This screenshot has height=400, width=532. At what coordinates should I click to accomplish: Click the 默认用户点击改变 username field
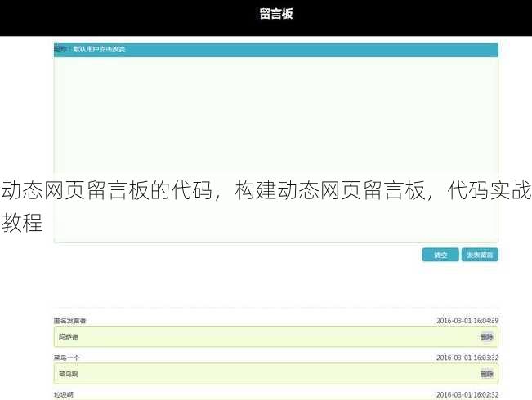click(x=99, y=49)
